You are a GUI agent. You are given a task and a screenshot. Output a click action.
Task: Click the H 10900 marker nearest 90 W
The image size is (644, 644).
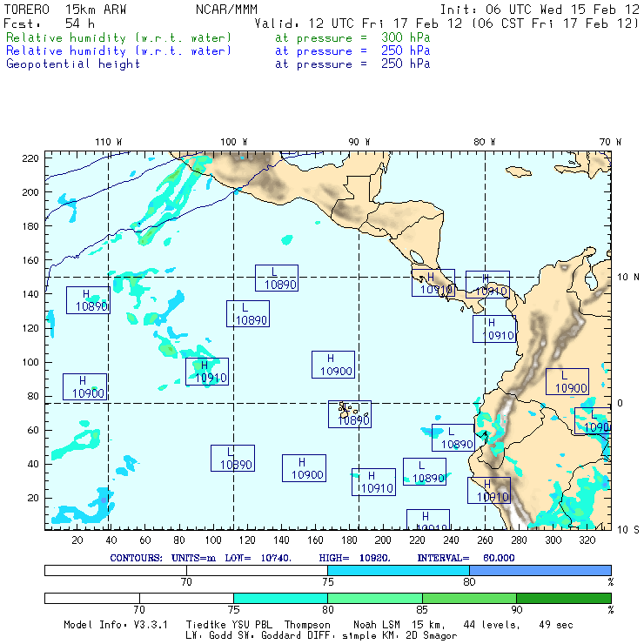pos(332,365)
